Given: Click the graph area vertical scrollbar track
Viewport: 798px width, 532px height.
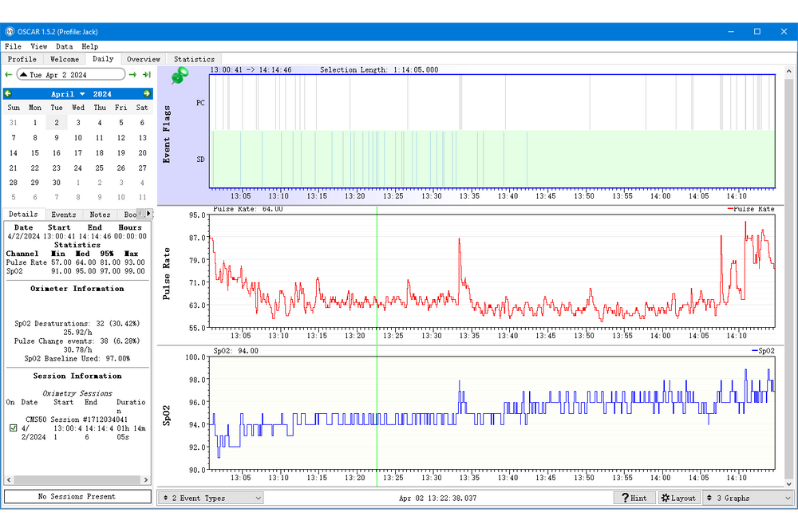Looking at the screenshot, I should [789, 278].
